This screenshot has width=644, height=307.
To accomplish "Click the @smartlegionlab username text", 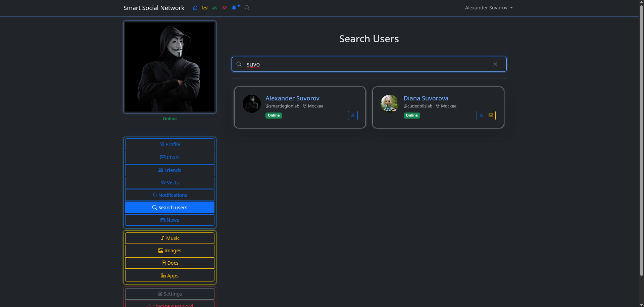I will [x=282, y=106].
